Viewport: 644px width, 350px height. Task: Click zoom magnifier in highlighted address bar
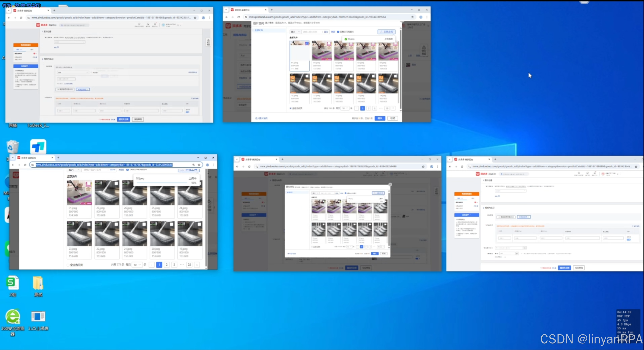tap(193, 165)
